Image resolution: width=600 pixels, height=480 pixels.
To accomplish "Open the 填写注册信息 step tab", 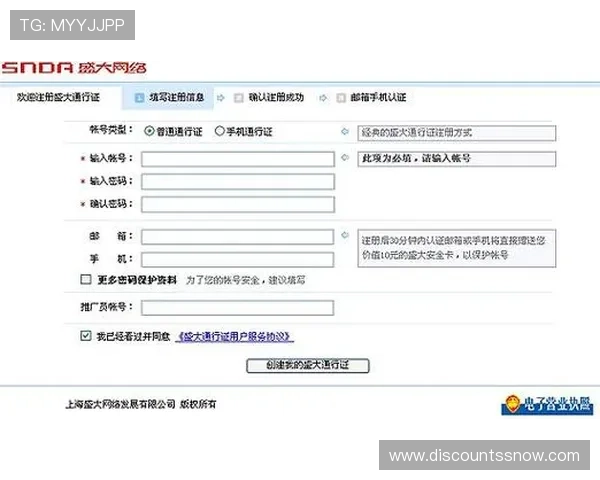I will 168,98.
